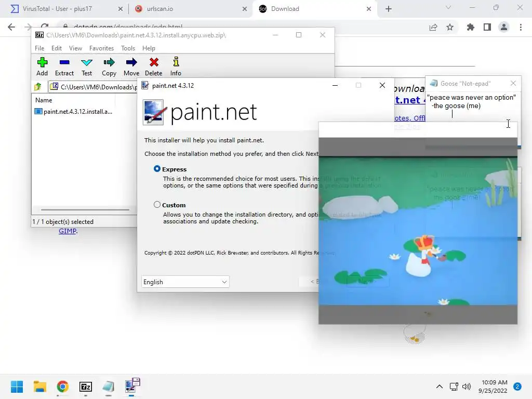Open the 7-Zip View menu
The height and width of the screenshot is (399, 532).
75,48
